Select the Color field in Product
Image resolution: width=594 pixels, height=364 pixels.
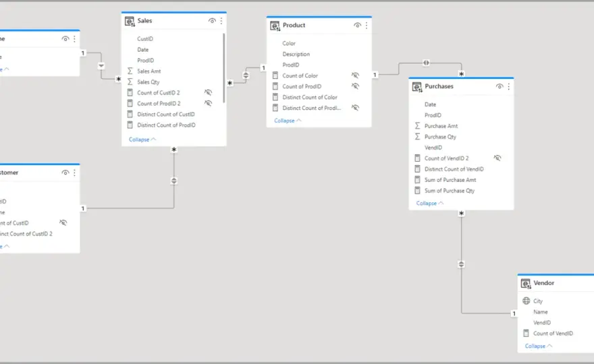(x=289, y=43)
